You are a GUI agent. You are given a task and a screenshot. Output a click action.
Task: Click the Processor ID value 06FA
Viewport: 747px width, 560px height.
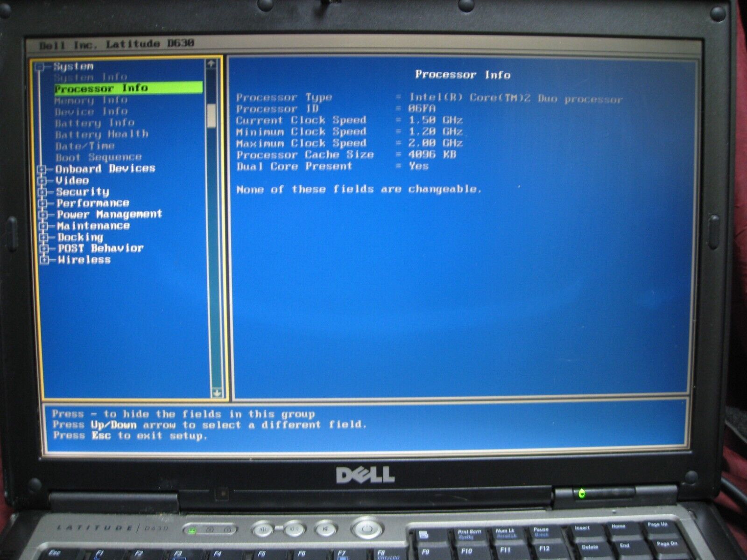point(422,109)
